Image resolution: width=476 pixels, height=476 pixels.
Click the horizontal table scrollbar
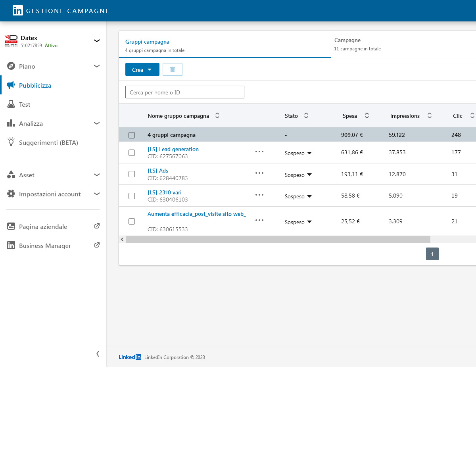pyautogui.click(x=278, y=240)
